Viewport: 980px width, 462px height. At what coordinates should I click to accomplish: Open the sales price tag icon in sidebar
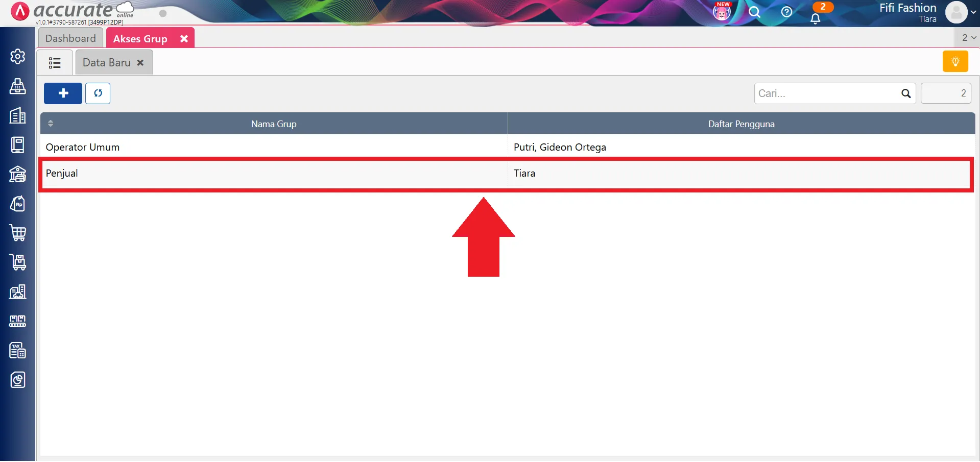[x=18, y=204]
